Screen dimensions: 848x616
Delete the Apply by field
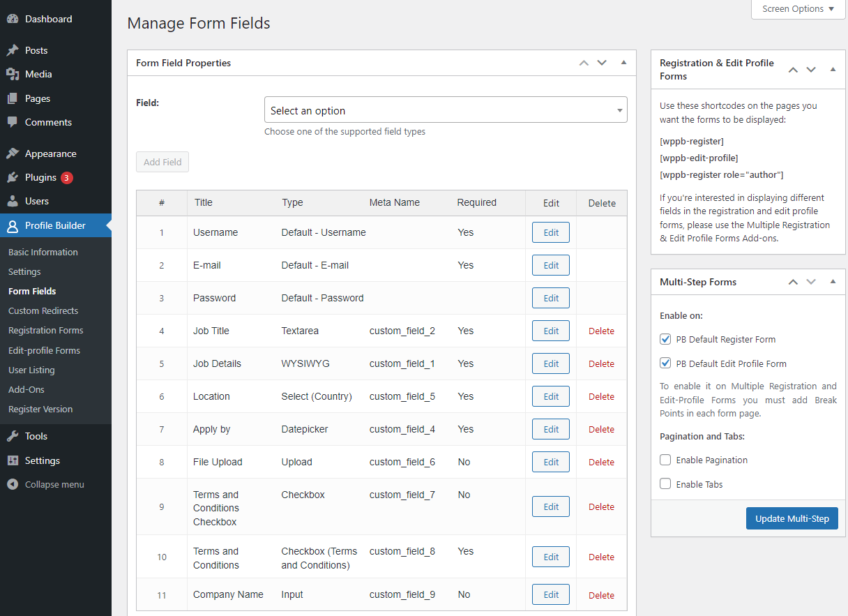tap(601, 430)
